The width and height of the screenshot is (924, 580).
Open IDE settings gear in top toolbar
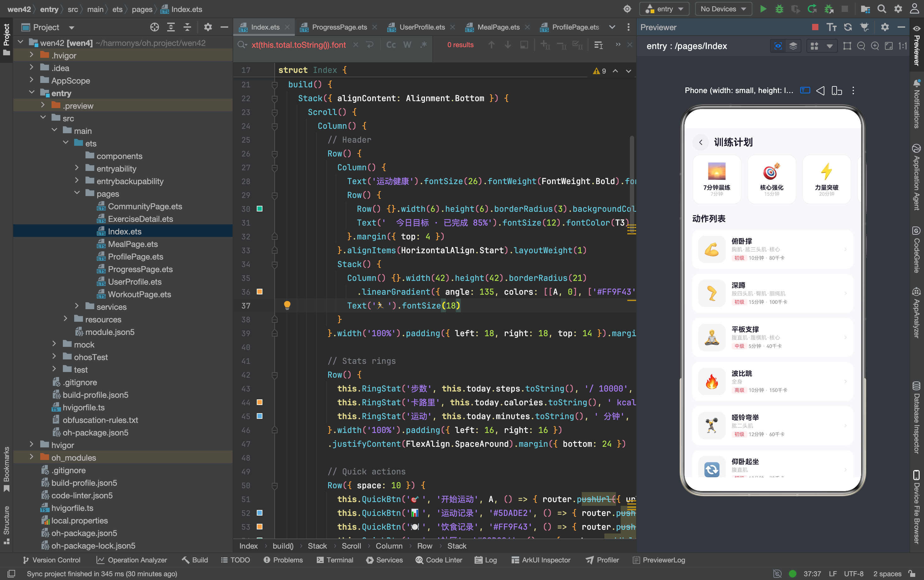898,9
